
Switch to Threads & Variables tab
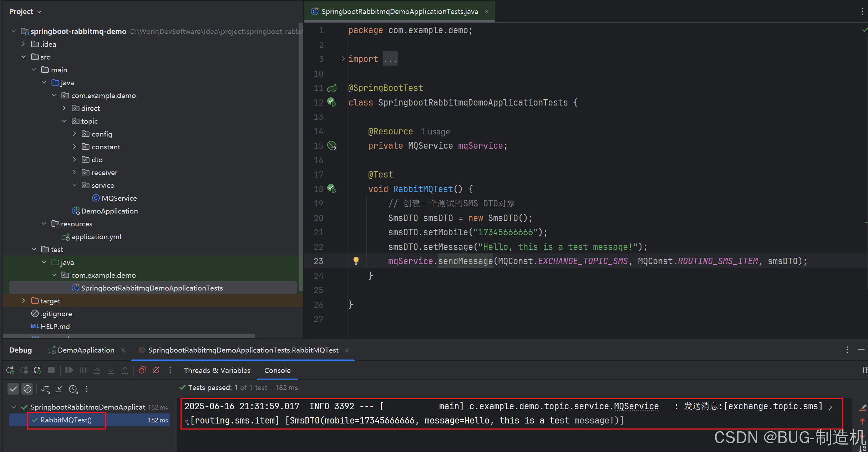tap(217, 370)
